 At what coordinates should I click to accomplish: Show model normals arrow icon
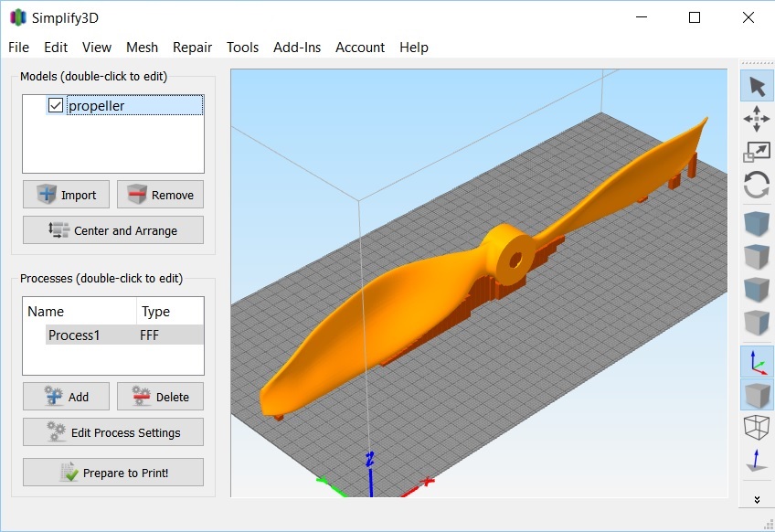(x=757, y=460)
